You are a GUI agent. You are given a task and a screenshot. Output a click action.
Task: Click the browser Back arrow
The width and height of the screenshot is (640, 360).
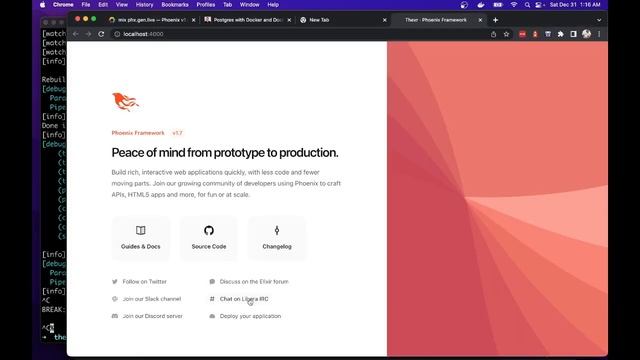click(76, 34)
